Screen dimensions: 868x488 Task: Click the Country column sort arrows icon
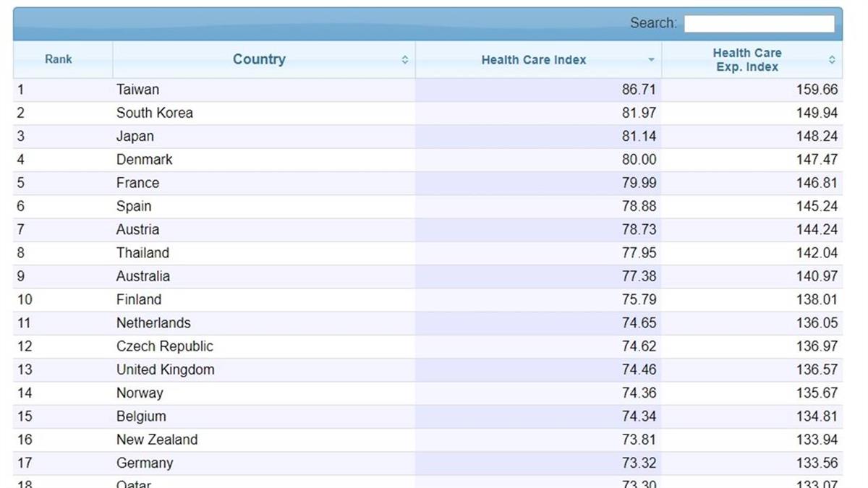405,60
